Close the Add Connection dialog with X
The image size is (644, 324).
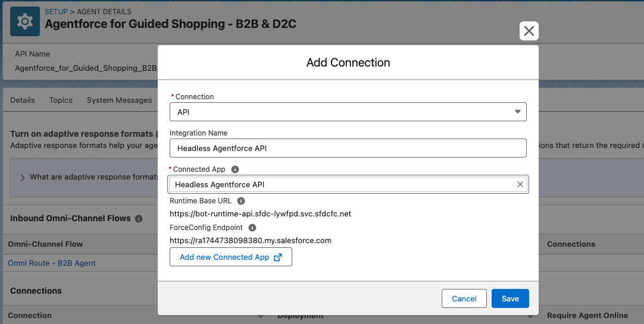529,31
